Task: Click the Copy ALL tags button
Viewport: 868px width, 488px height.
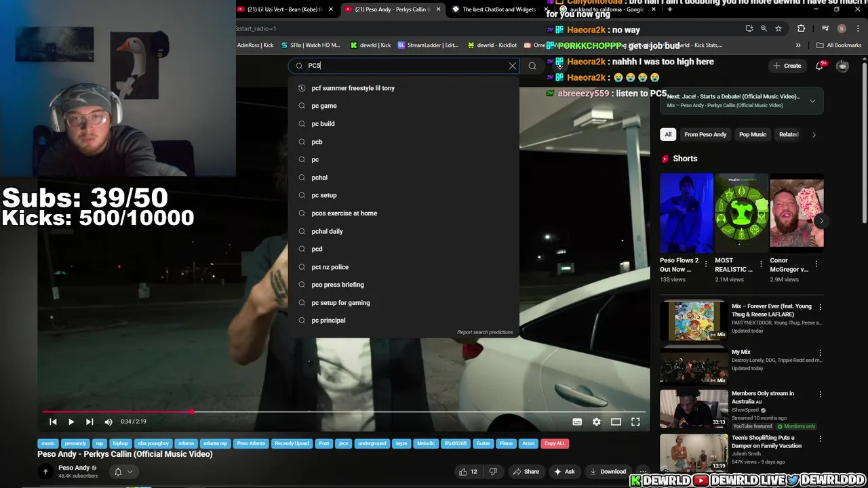Action: point(554,443)
